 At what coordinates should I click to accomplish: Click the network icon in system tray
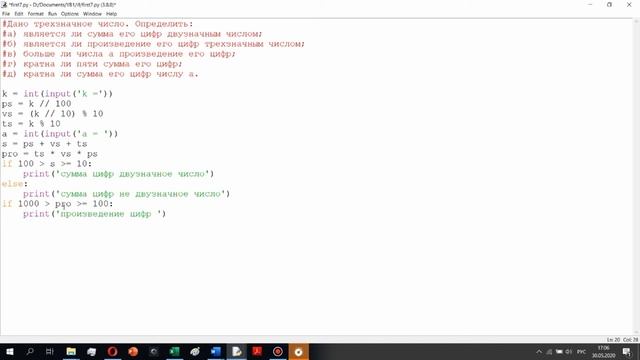point(549,351)
